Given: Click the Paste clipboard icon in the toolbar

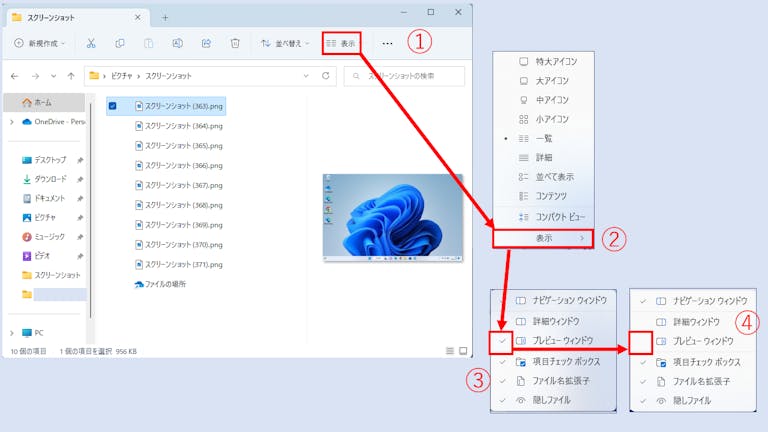Looking at the screenshot, I should (148, 43).
